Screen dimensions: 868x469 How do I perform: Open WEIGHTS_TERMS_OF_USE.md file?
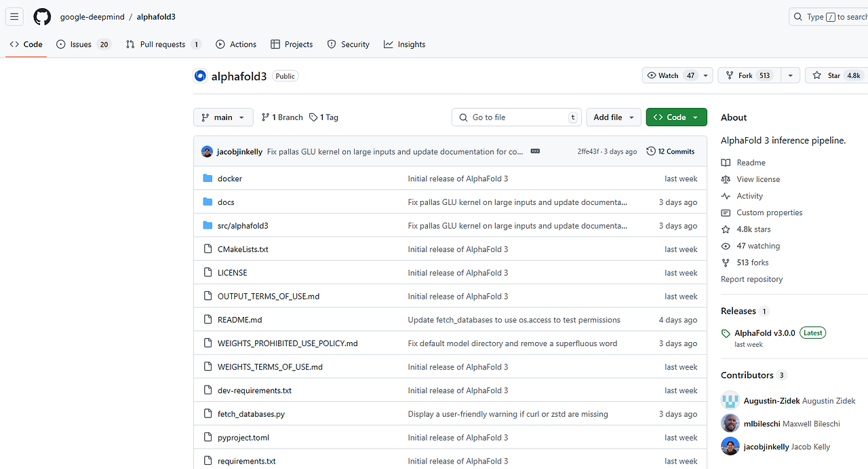(270, 367)
